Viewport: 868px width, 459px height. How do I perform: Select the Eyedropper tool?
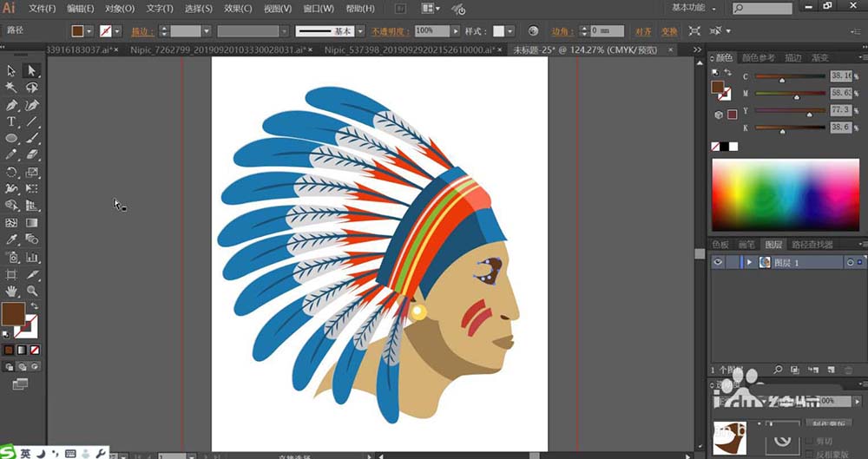11,239
